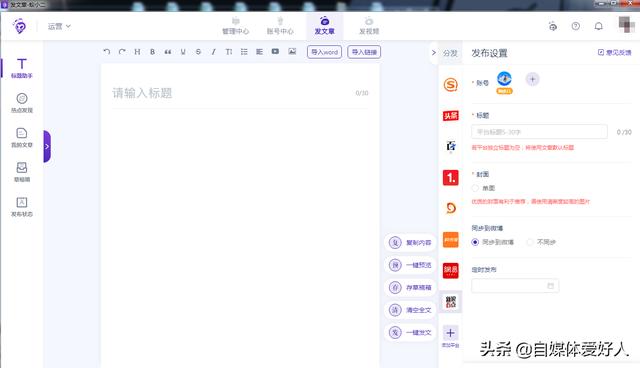Open 我的文章 in the left sidebar
The height and width of the screenshot is (368, 640).
pos(22,137)
